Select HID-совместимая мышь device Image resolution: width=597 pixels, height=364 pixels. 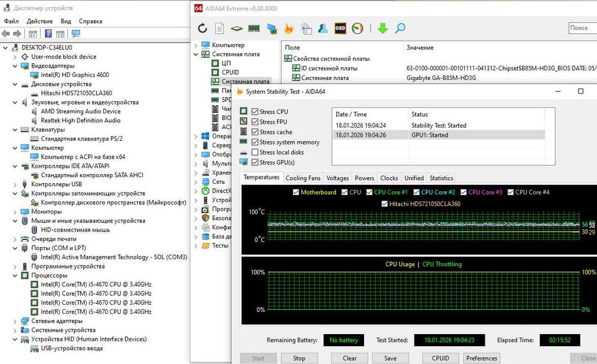(75, 230)
